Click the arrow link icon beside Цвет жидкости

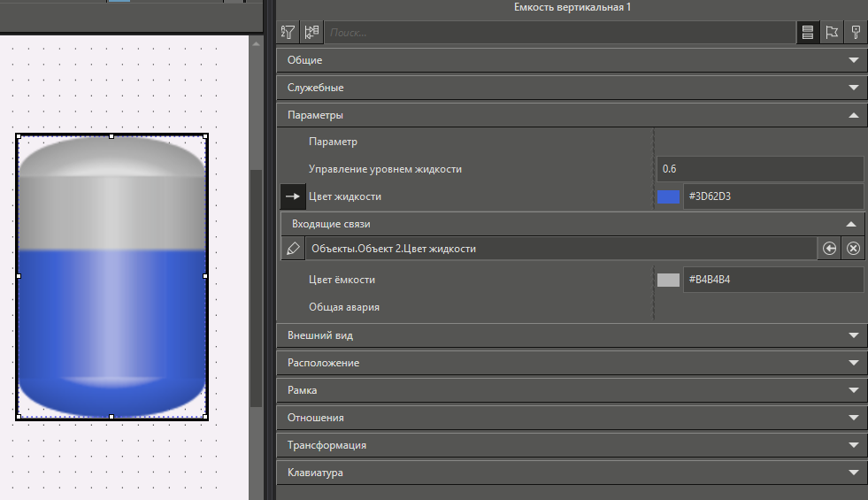coord(293,196)
